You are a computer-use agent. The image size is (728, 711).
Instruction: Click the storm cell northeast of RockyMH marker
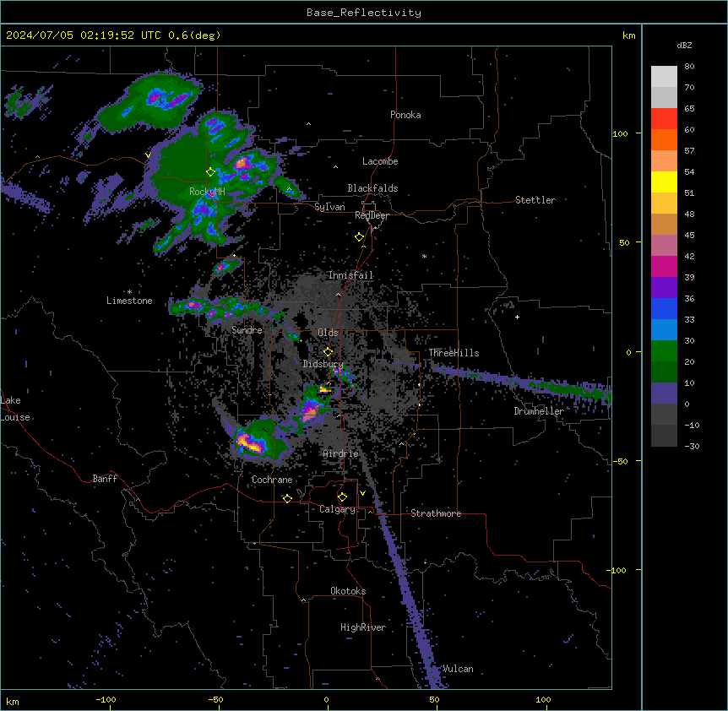click(242, 163)
